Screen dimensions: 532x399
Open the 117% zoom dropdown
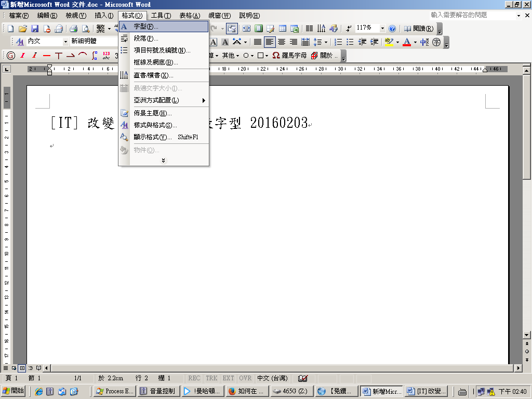(382, 29)
